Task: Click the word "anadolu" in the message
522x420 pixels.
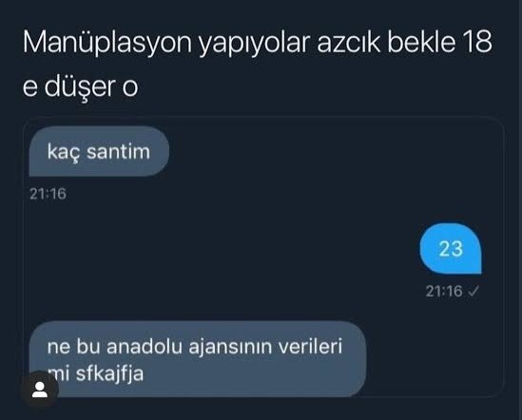Action: click(145, 346)
